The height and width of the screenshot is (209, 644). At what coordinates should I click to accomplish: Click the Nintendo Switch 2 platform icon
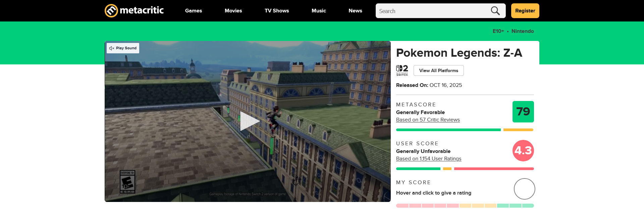click(x=402, y=70)
